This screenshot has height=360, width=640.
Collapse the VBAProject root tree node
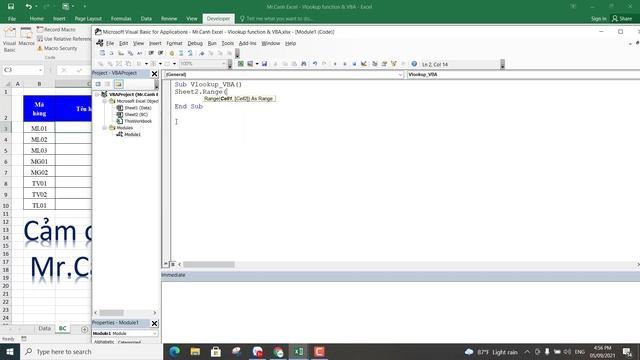tap(97, 94)
